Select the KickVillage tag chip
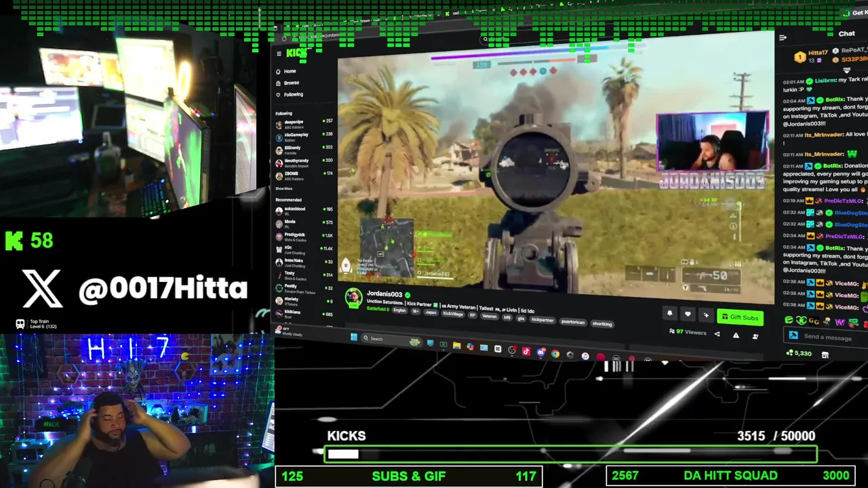Viewport: 868px width, 488px height. (x=452, y=313)
